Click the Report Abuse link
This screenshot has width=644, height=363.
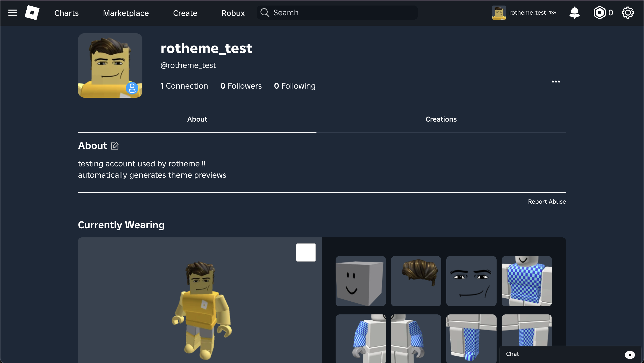[x=547, y=201]
